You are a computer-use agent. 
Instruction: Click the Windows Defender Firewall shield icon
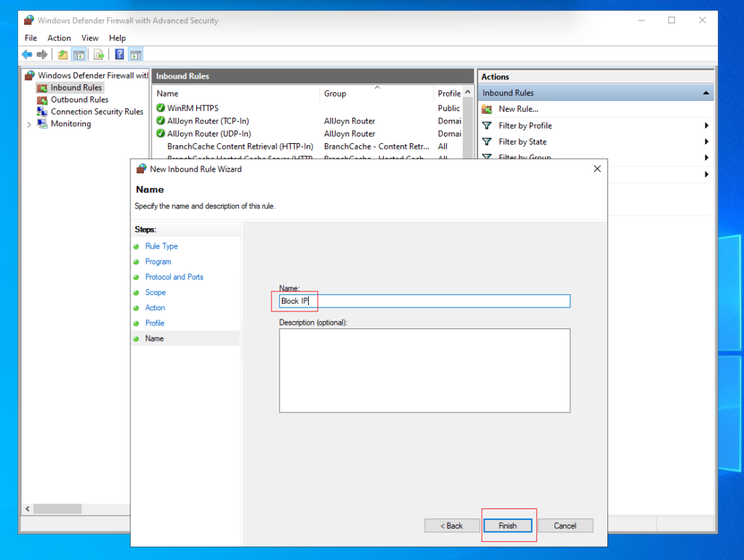tap(29, 75)
